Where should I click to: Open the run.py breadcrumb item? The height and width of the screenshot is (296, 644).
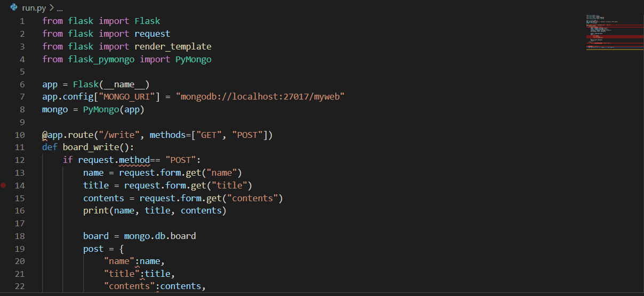tap(34, 9)
